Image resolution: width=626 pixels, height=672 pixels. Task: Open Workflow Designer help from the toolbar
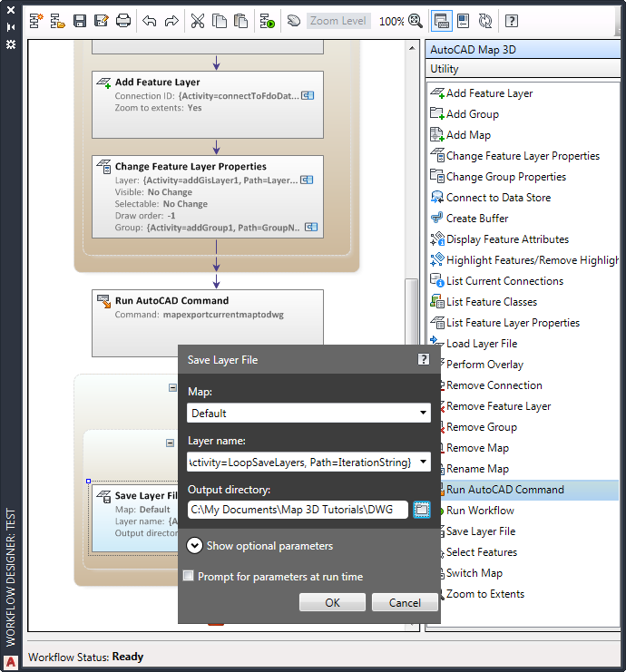pyautogui.click(x=512, y=21)
